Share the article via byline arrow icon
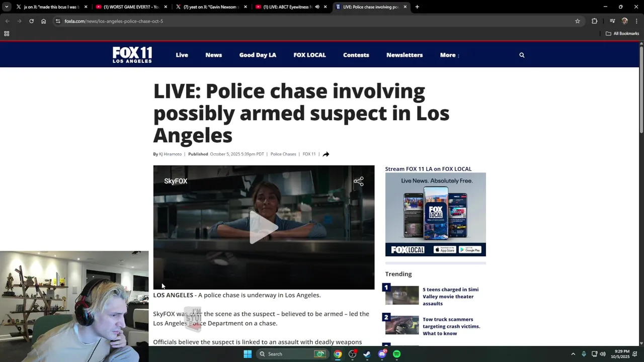 point(326,154)
